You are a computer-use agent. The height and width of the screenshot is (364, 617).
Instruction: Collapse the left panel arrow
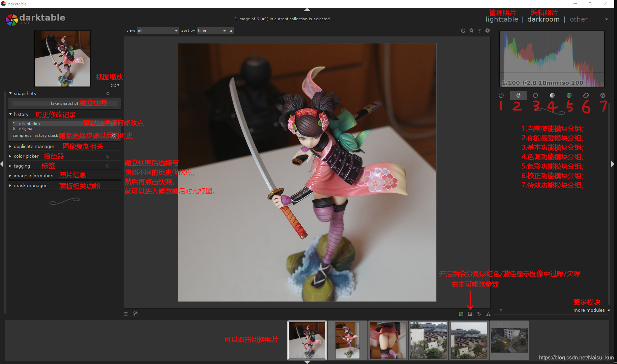[2, 164]
